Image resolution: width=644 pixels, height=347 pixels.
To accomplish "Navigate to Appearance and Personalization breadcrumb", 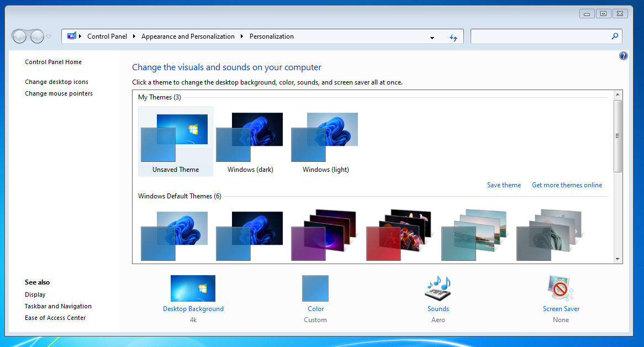I will tap(188, 36).
